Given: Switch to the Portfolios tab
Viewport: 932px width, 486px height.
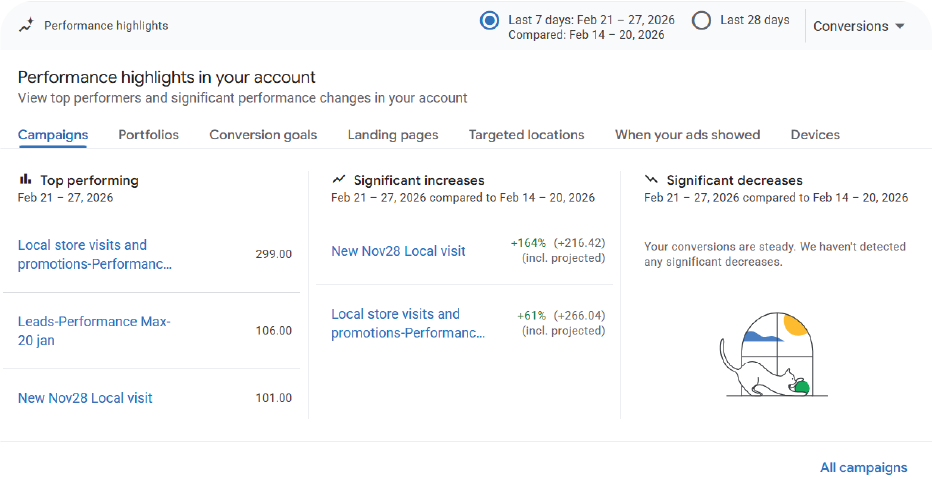Looking at the screenshot, I should (148, 135).
